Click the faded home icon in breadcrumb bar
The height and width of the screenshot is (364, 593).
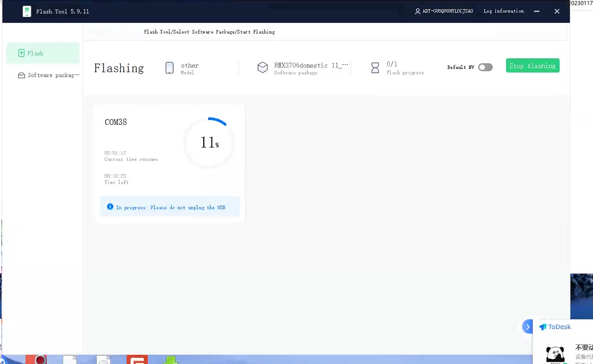pyautogui.click(x=98, y=32)
